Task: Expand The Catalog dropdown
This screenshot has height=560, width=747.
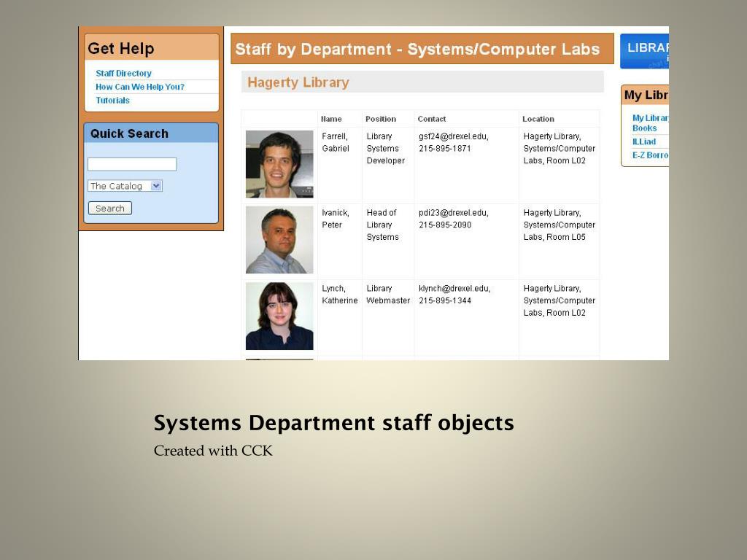Action: pos(125,186)
